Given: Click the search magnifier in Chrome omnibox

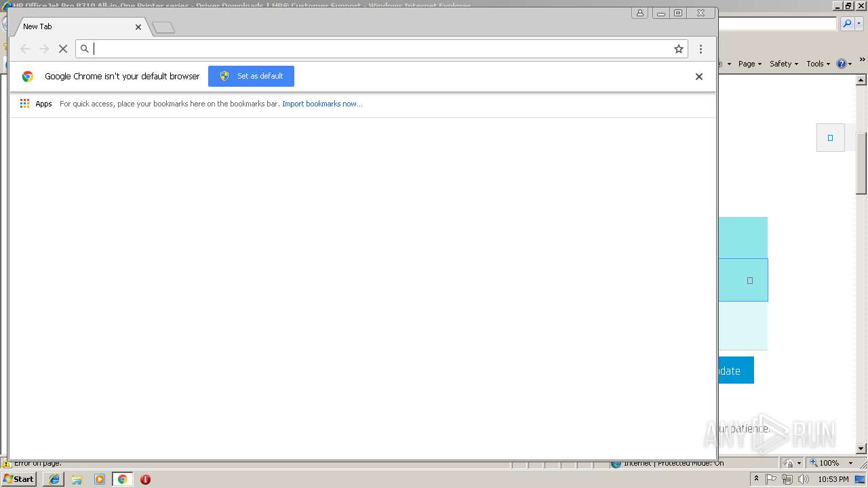Looking at the screenshot, I should pos(85,49).
